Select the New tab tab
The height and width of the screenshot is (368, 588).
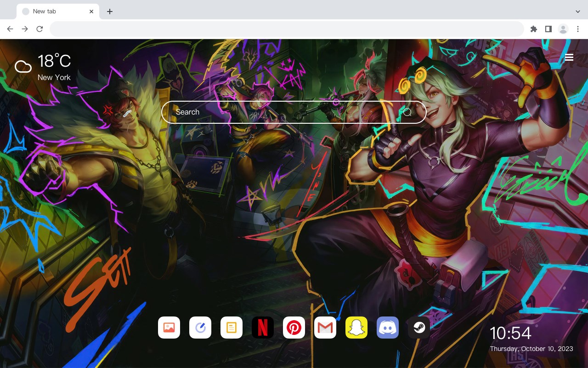[58, 11]
